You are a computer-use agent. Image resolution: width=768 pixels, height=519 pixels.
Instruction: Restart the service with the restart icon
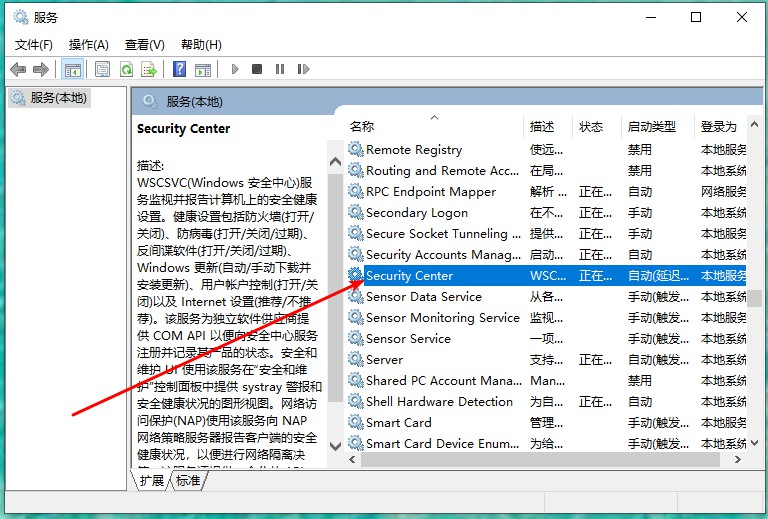tap(303, 69)
